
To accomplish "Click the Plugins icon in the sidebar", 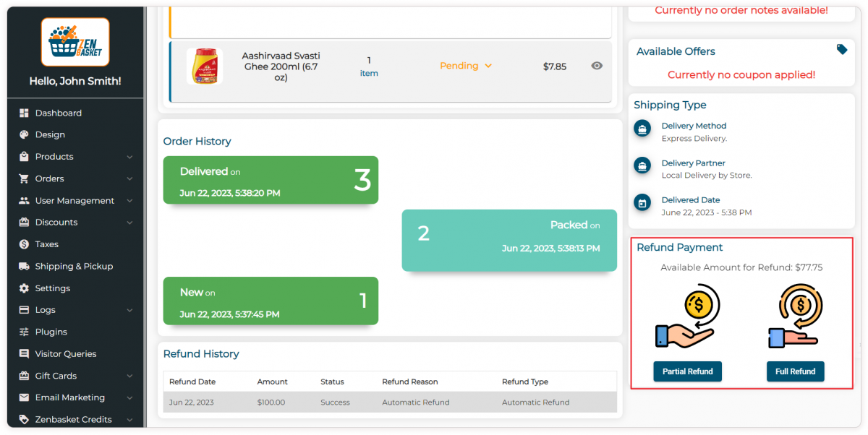I will tap(25, 332).
